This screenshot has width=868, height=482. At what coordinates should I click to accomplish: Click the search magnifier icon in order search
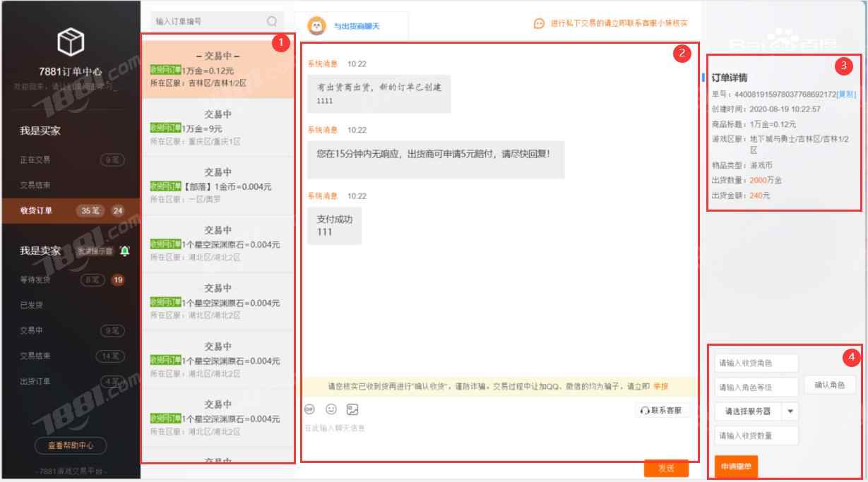tap(272, 22)
